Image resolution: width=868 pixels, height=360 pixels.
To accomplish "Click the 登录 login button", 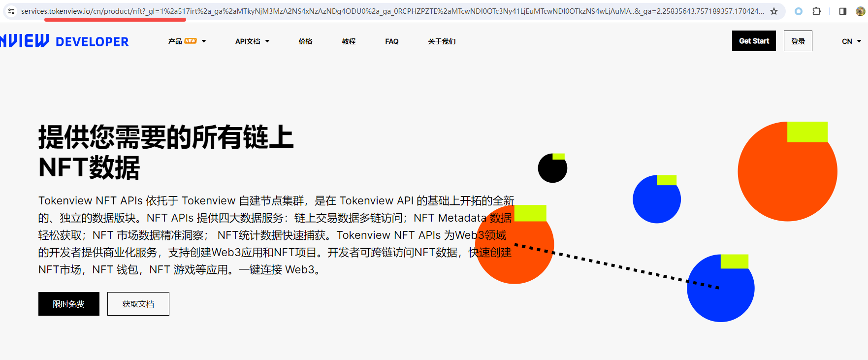I will tap(798, 41).
